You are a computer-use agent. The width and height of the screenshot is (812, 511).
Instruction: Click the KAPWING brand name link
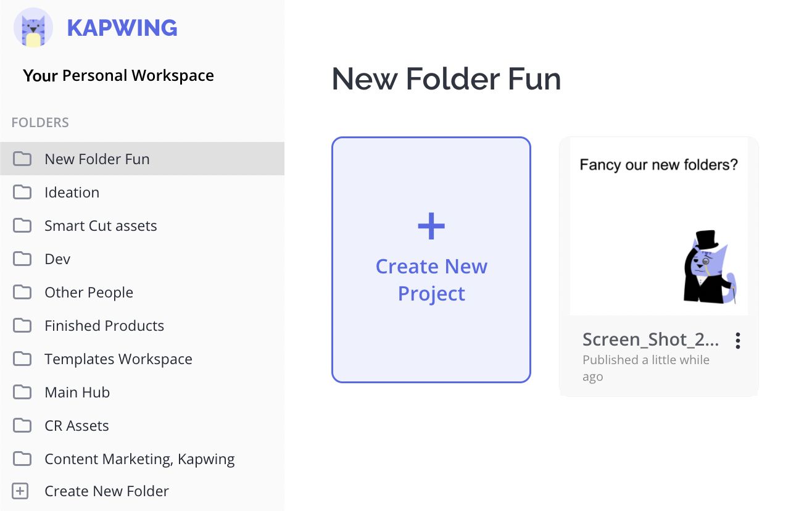[122, 28]
